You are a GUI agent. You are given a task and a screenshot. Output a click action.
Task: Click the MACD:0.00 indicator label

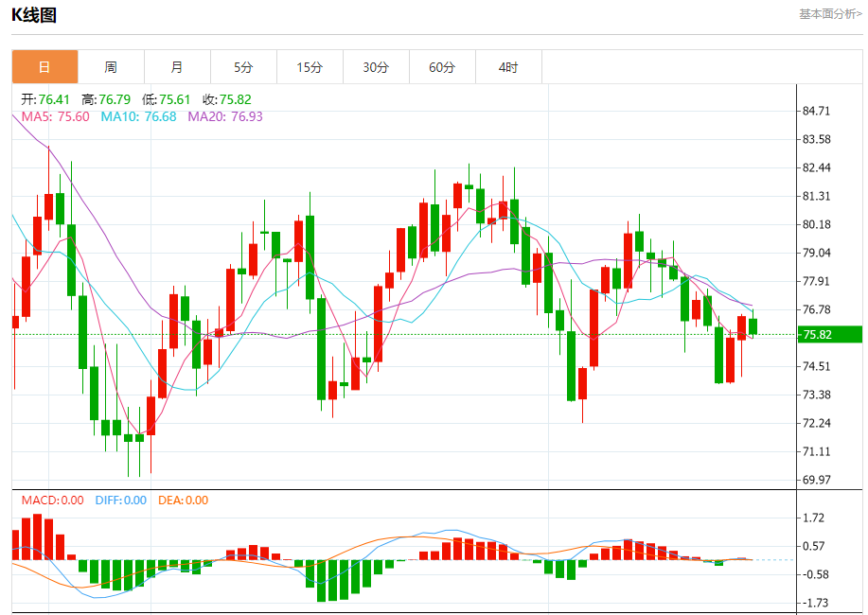[53, 501]
